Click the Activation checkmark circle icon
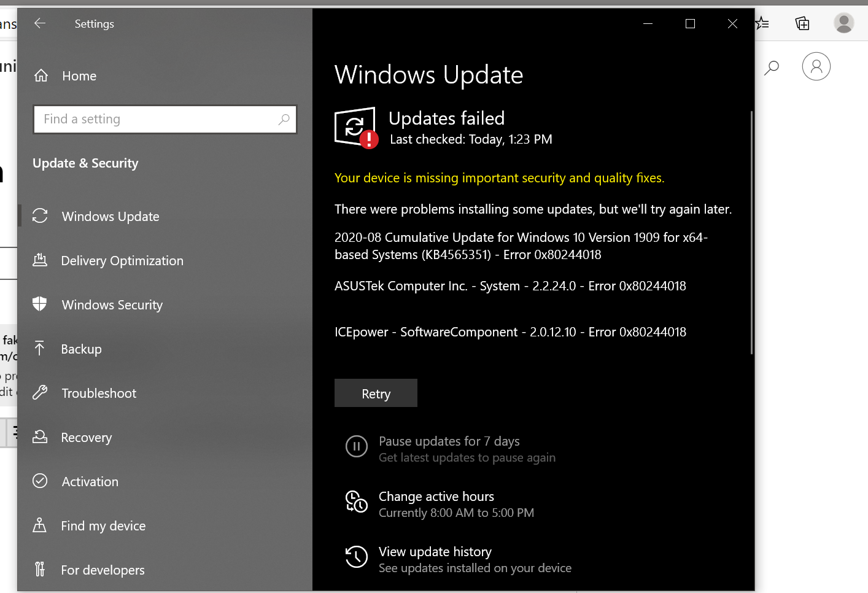The width and height of the screenshot is (868, 593). pos(40,481)
